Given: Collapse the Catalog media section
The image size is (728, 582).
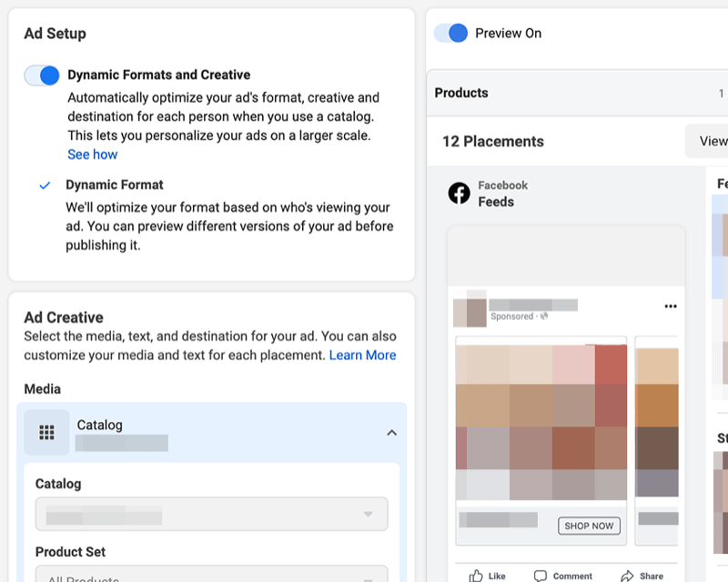Looking at the screenshot, I should pos(392,433).
